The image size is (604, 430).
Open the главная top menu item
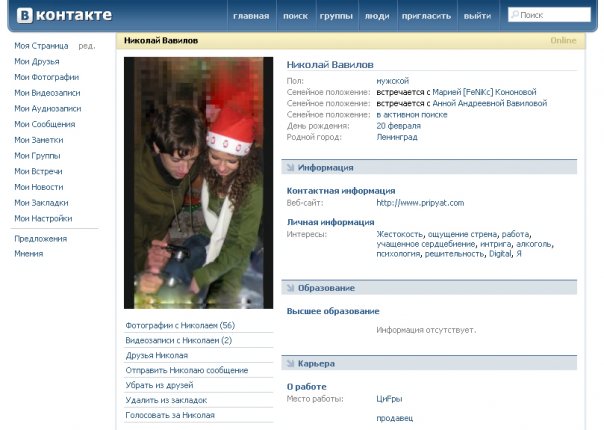(x=251, y=16)
